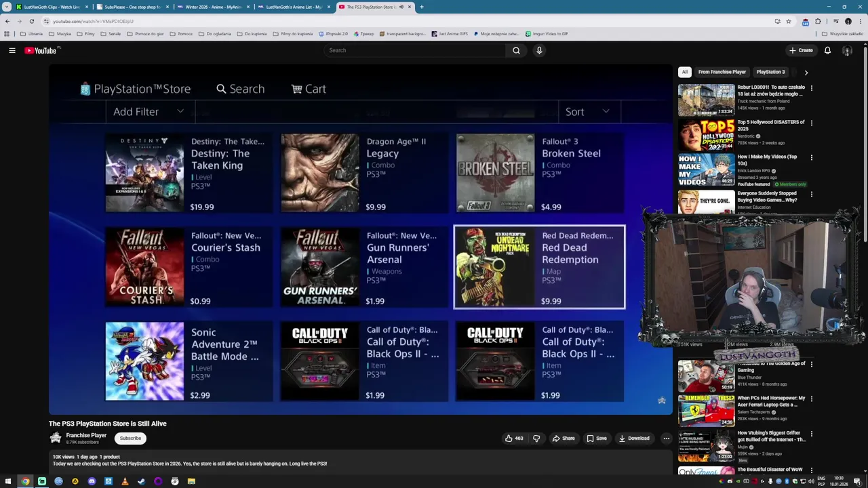Click the YouTube search magnifier button
The width and height of the screenshot is (868, 488).
516,50
